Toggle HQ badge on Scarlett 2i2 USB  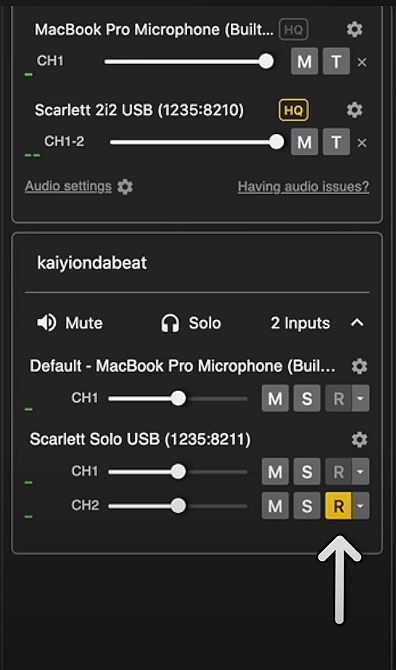[293, 110]
